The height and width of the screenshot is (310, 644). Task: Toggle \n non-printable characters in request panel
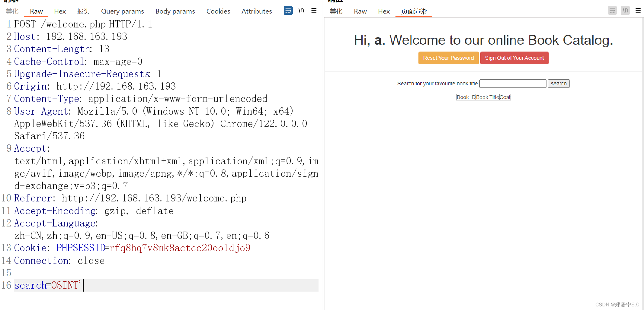click(301, 11)
